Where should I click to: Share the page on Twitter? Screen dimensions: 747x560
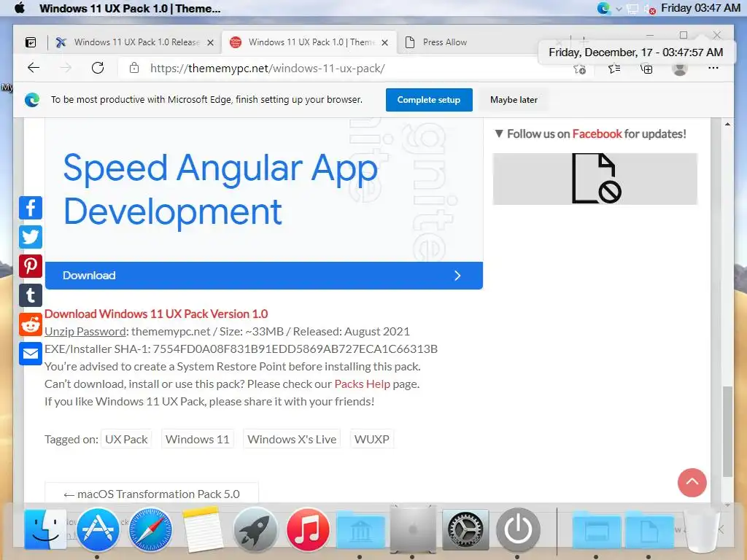pyautogui.click(x=31, y=237)
